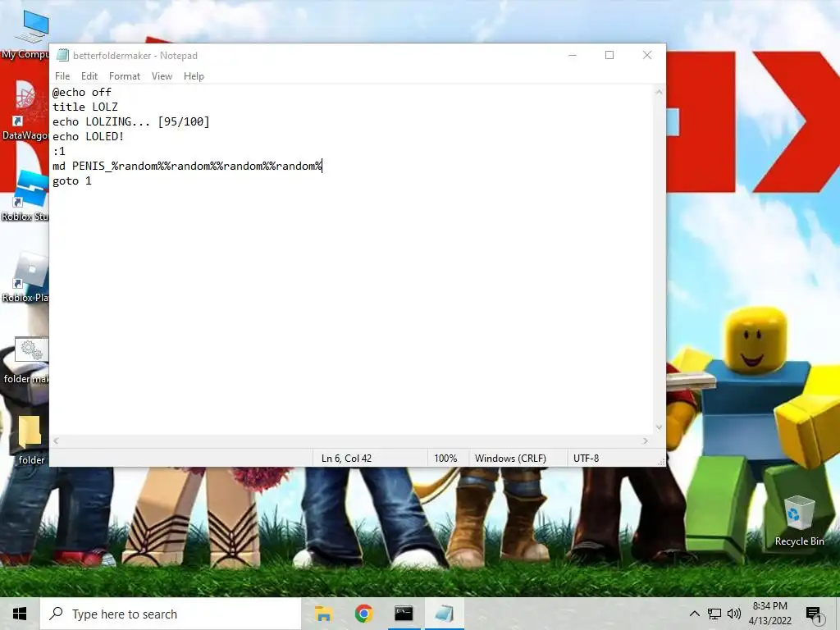The height and width of the screenshot is (630, 840).
Task: Select the Roblox Studio desktop shortcut
Action: click(x=25, y=195)
